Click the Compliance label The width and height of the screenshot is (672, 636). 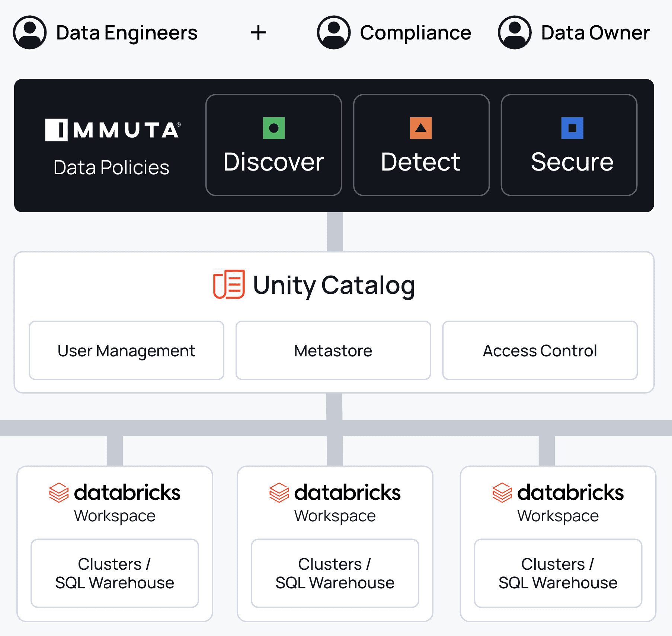point(416,33)
